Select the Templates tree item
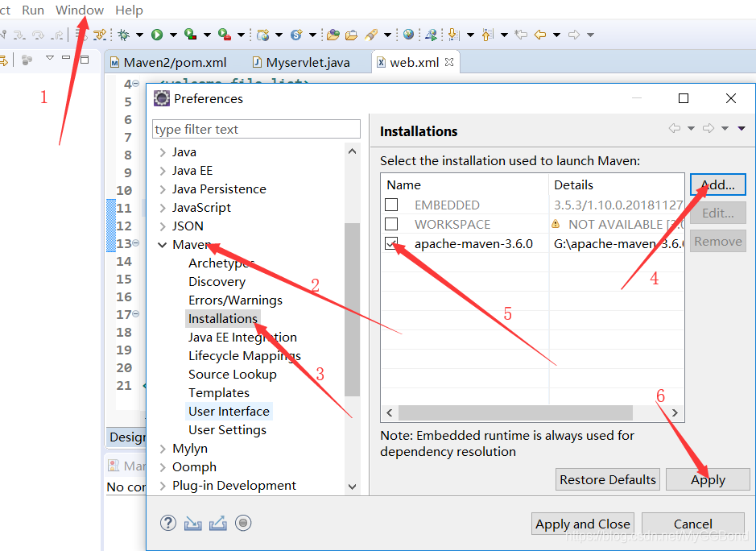756x551 pixels. pyautogui.click(x=219, y=393)
